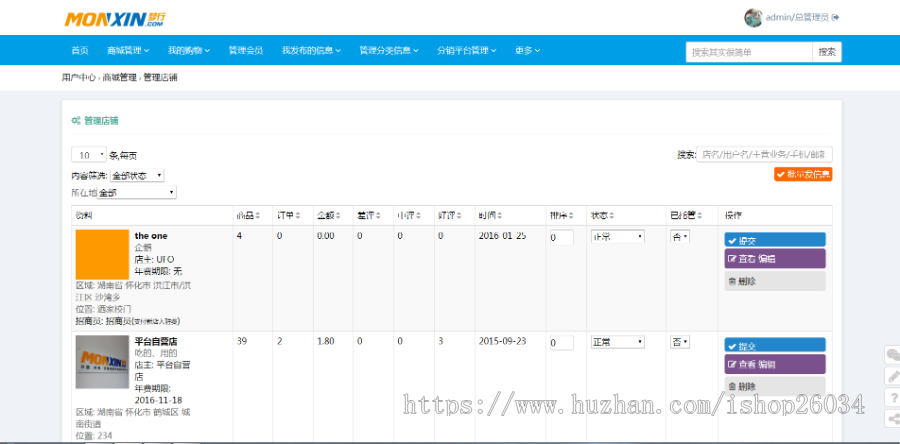Click 查看 编辑 button for 平台自营店
The width and height of the screenshot is (900, 444).
pyautogui.click(x=775, y=364)
